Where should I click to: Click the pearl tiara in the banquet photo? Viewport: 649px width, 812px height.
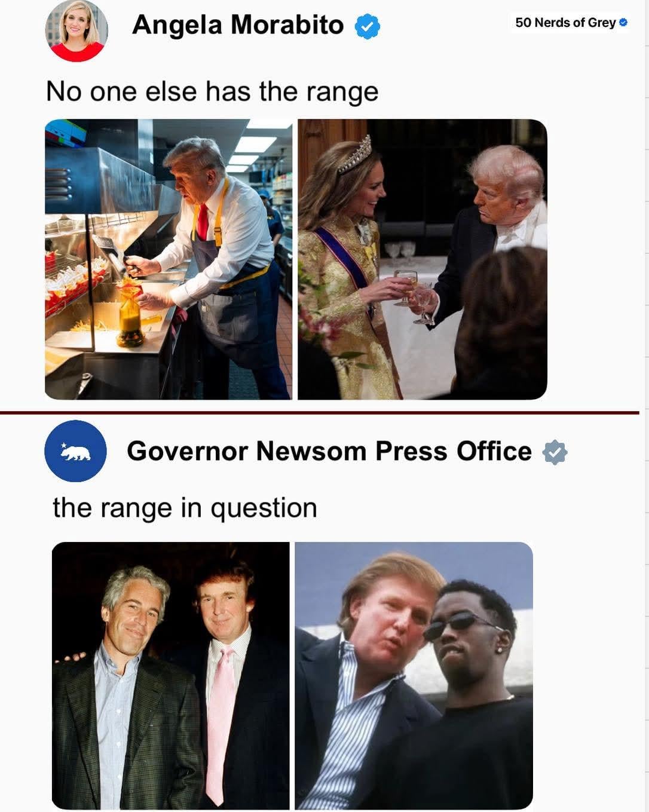coord(356,155)
